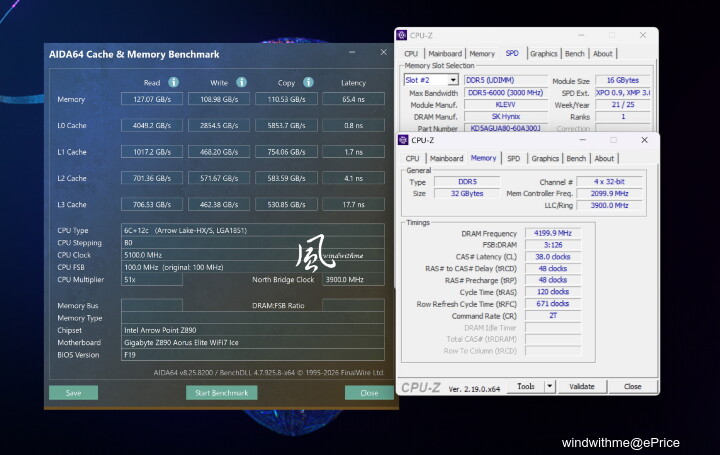
Task: Switch to Bench tab in front CPU-Z window
Action: point(576,158)
